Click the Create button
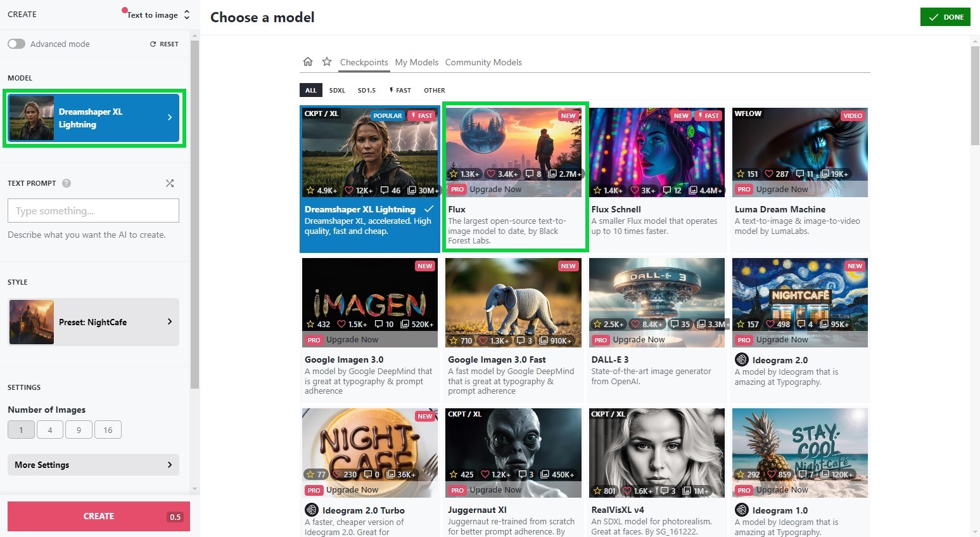 tap(99, 516)
